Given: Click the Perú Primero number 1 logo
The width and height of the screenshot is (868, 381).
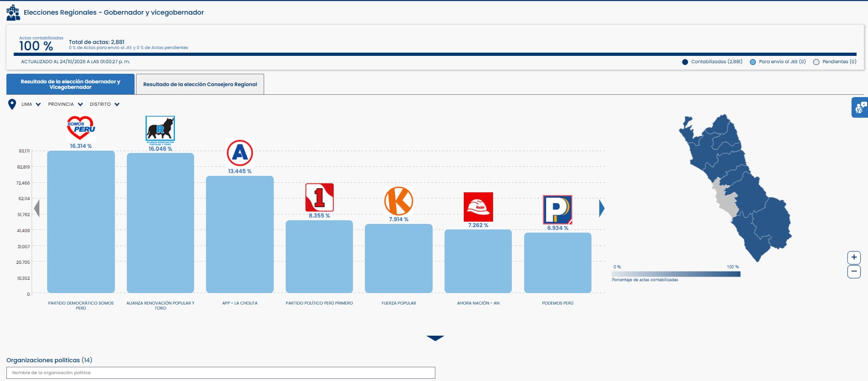Looking at the screenshot, I should 320,197.
